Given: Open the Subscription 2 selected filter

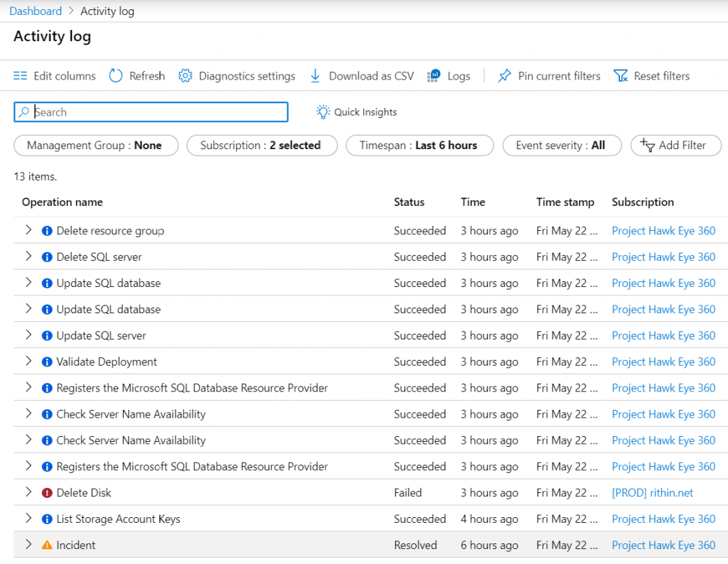Looking at the screenshot, I should 260,146.
